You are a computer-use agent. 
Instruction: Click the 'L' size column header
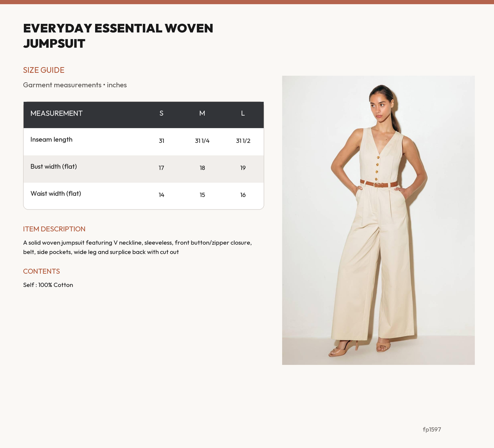click(x=243, y=113)
